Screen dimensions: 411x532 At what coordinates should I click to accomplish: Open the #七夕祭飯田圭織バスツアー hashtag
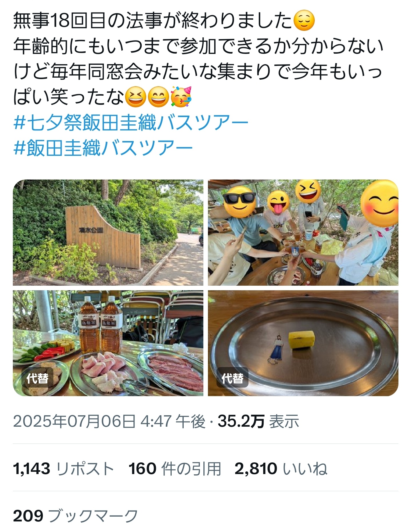131,123
